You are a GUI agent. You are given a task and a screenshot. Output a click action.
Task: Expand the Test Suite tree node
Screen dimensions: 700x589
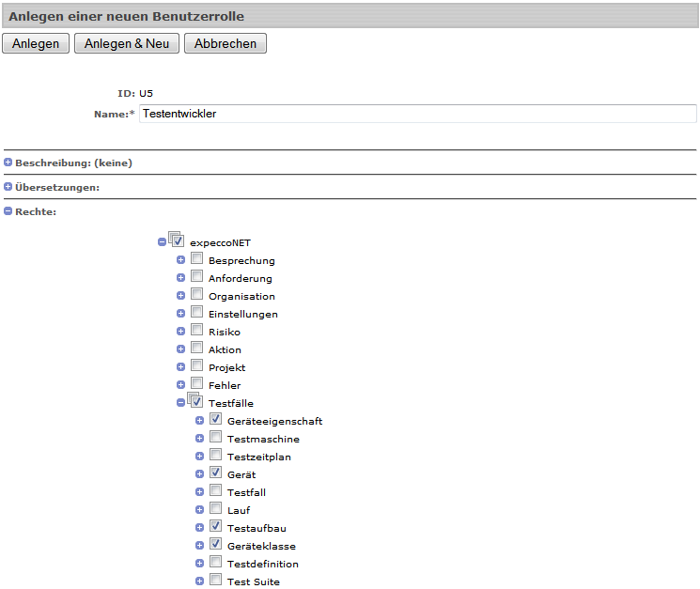pyautogui.click(x=200, y=581)
